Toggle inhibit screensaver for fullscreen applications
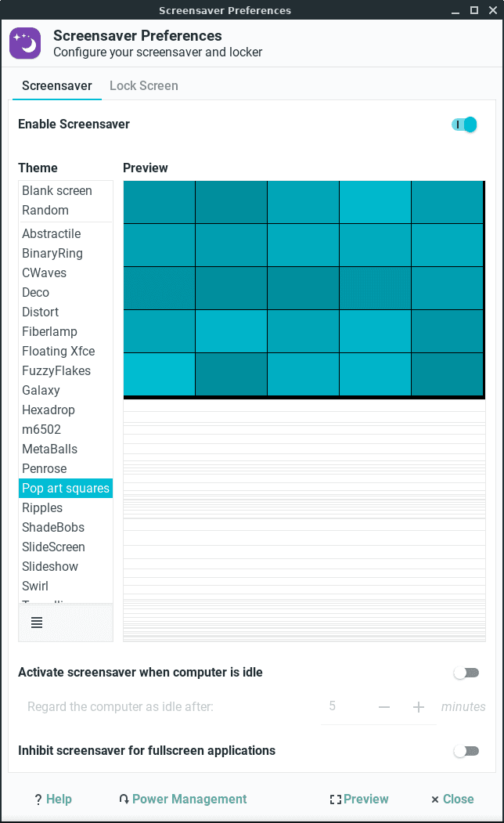The image size is (504, 823). pos(466,751)
